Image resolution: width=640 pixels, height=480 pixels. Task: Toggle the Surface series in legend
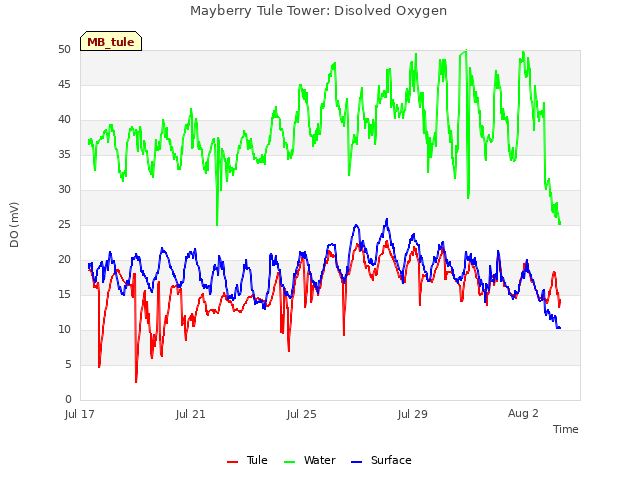tap(381, 460)
